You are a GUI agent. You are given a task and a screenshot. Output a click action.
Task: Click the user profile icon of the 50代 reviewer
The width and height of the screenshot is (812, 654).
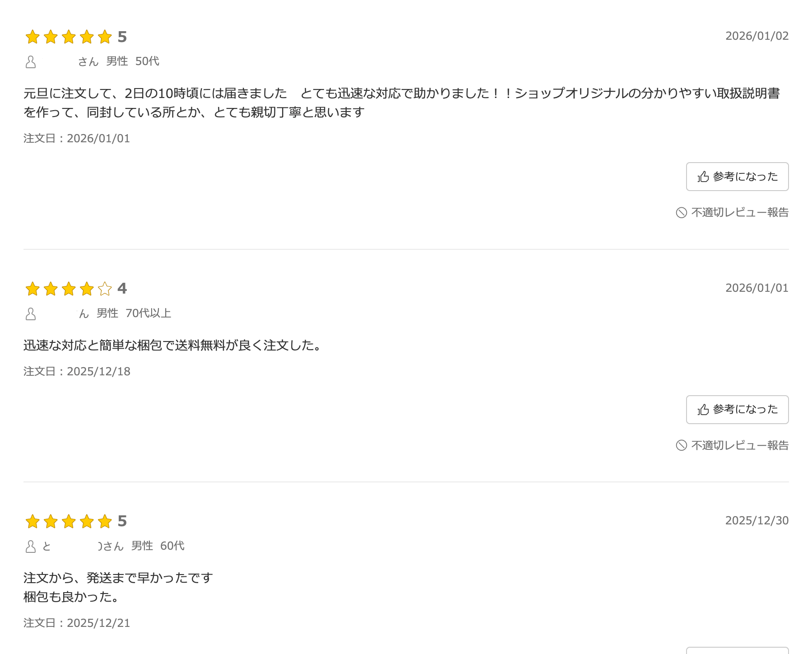pos(30,62)
